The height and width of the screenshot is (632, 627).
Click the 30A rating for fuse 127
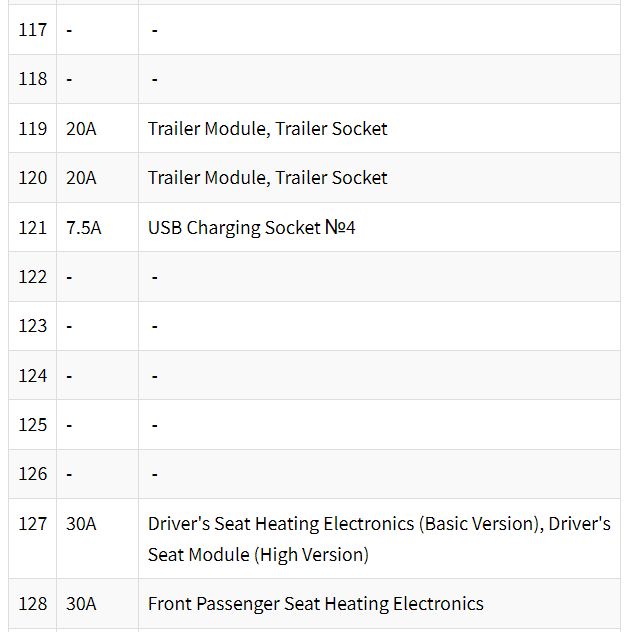(81, 524)
